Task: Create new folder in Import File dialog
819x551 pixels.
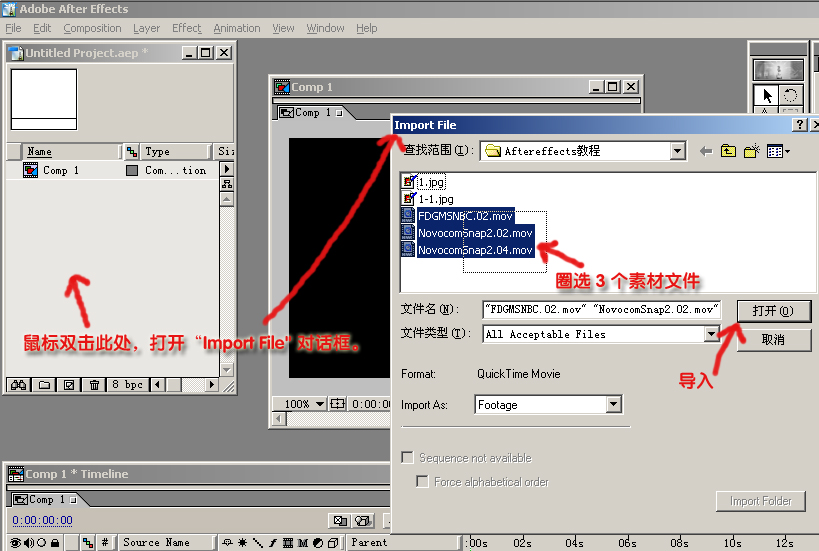Action: tap(752, 151)
